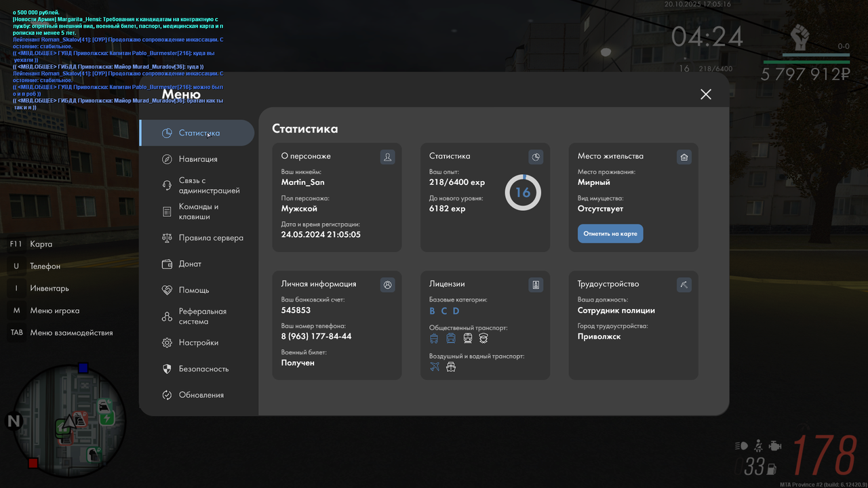Close the Меню window with the X
Image resolution: width=868 pixels, height=488 pixels.
pyautogui.click(x=706, y=94)
